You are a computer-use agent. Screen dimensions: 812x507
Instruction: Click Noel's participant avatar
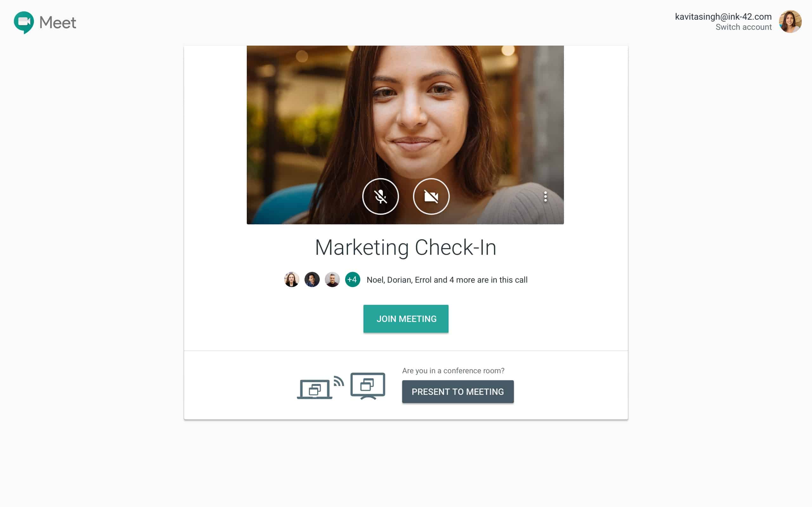tap(291, 279)
